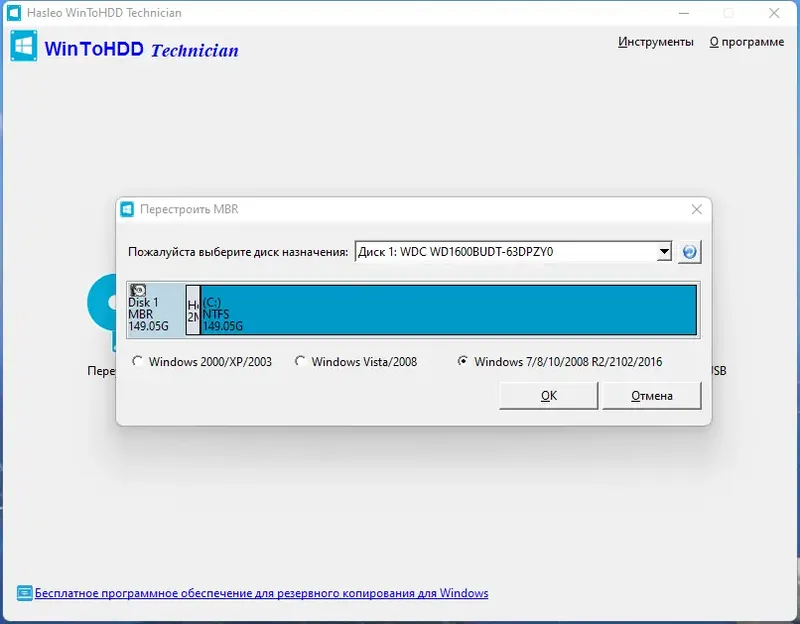The width and height of the screenshot is (800, 624).
Task: Minimize the Hasleo WinToHDD window
Action: pos(684,13)
